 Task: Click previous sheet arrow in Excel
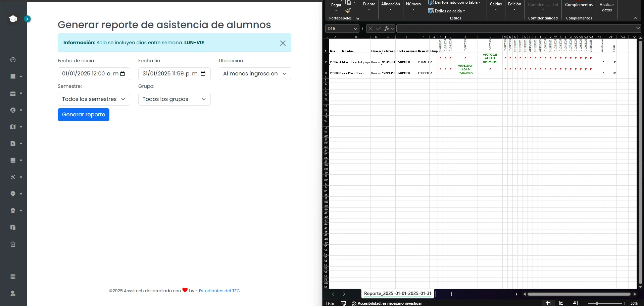333,294
